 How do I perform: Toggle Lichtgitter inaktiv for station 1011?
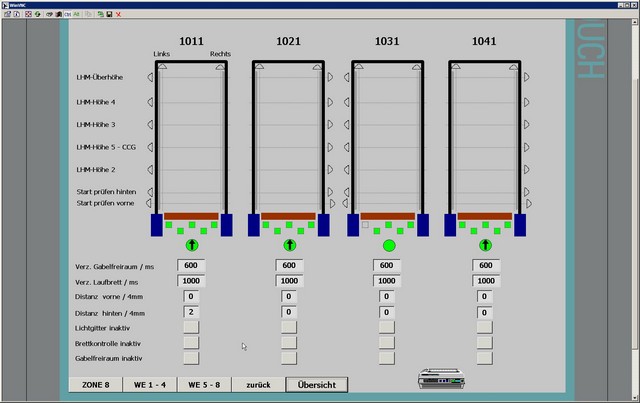coord(191,327)
